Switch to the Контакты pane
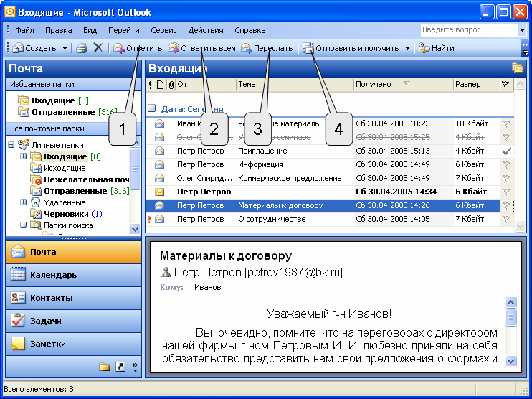532x399 pixels. (73, 298)
